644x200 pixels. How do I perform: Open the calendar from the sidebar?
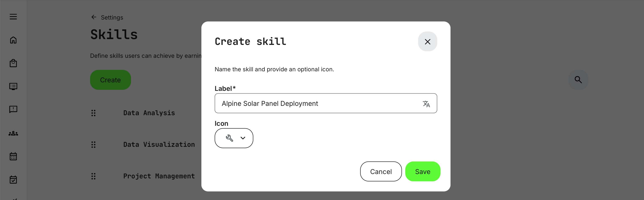[13, 156]
